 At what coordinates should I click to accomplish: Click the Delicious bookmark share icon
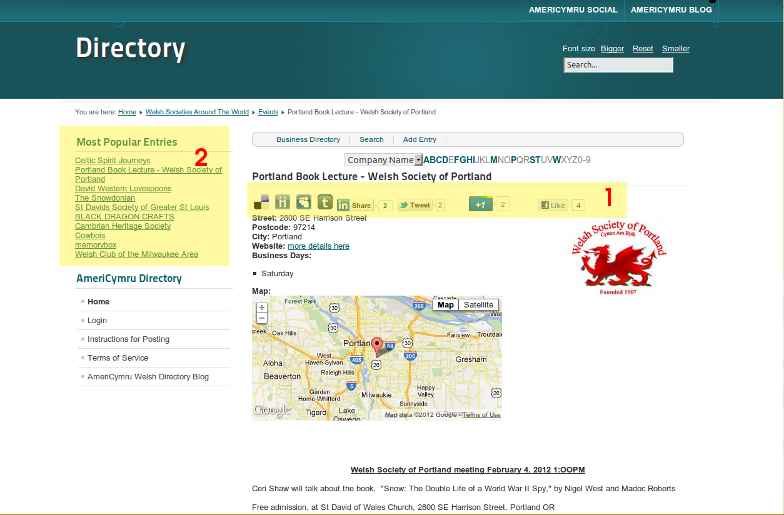(x=261, y=202)
